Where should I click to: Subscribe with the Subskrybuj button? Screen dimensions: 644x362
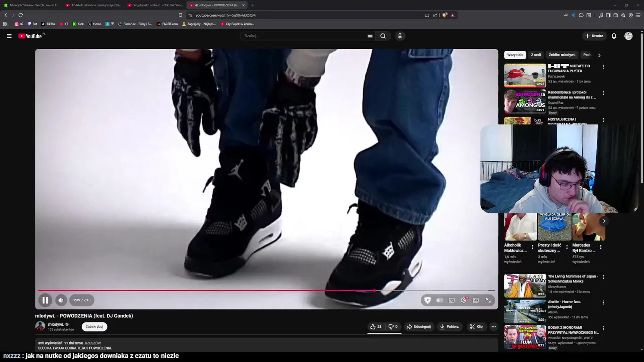pos(94,326)
